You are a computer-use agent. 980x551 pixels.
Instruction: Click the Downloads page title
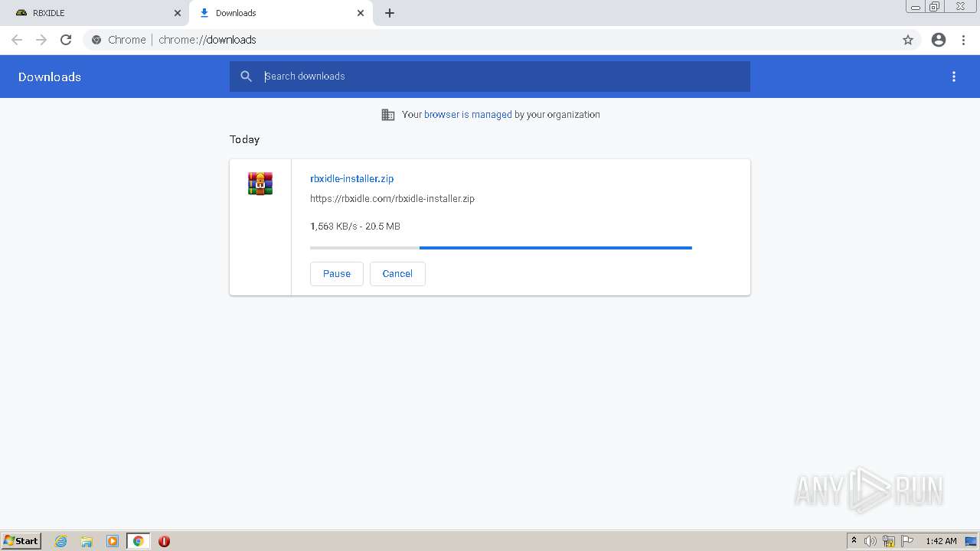pyautogui.click(x=50, y=77)
